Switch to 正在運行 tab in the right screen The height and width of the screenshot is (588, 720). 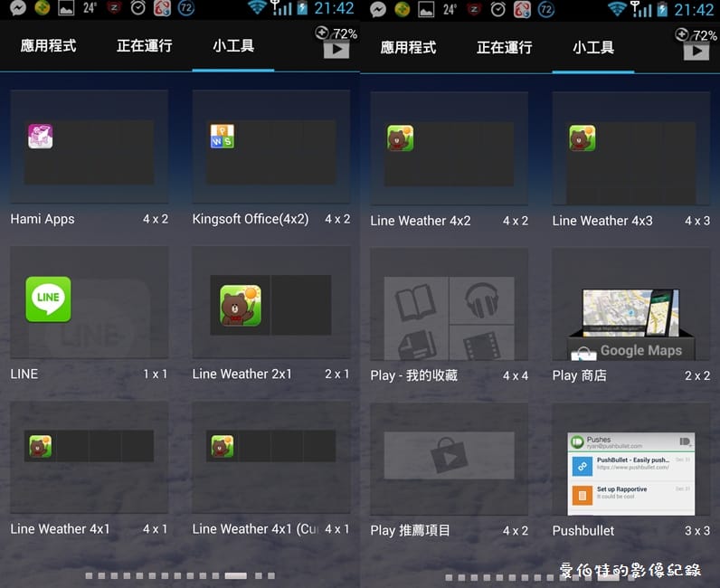click(504, 47)
